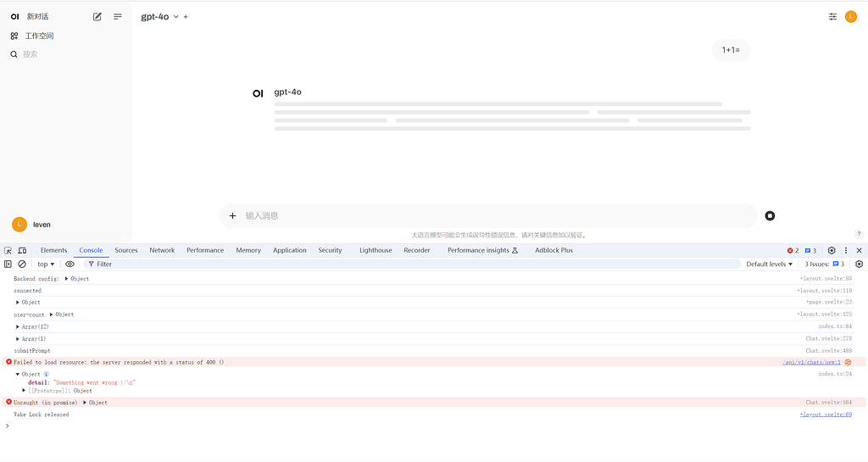Start a new chat via edit icon

click(97, 17)
